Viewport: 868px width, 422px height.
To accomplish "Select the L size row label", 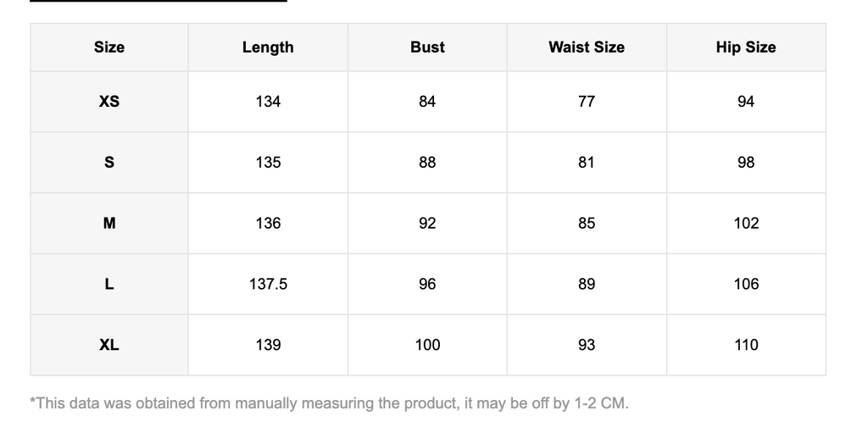I will pos(109,284).
